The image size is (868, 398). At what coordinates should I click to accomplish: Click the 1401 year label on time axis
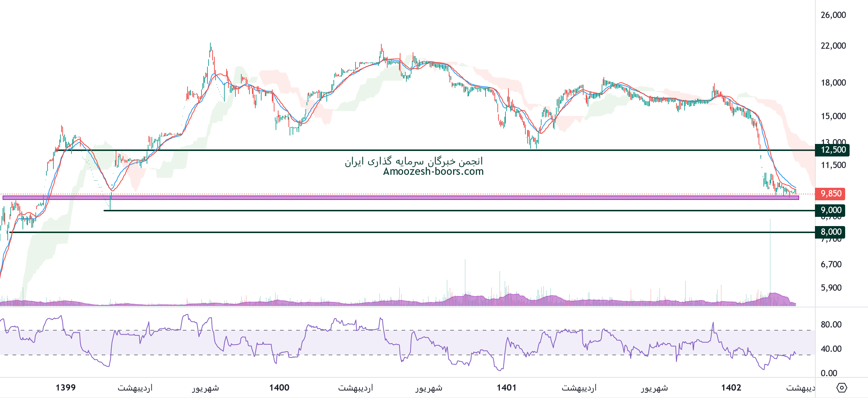[507, 388]
